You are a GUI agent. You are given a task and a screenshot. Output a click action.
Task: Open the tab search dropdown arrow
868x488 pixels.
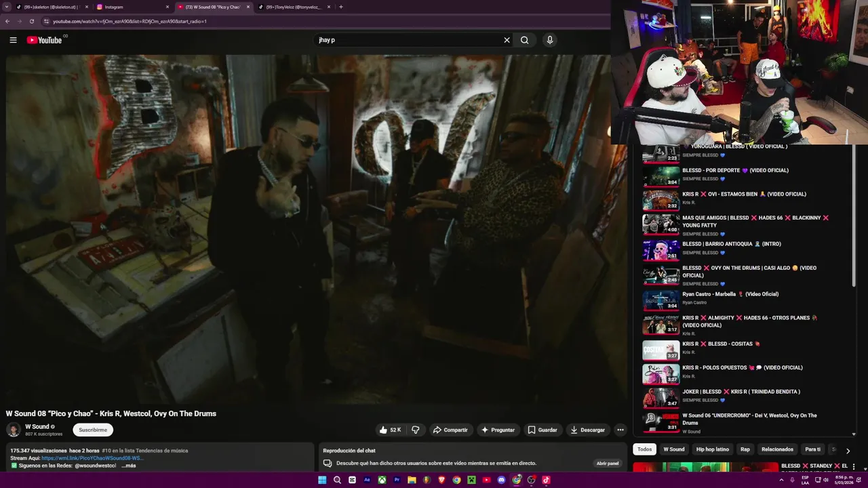coord(7,7)
